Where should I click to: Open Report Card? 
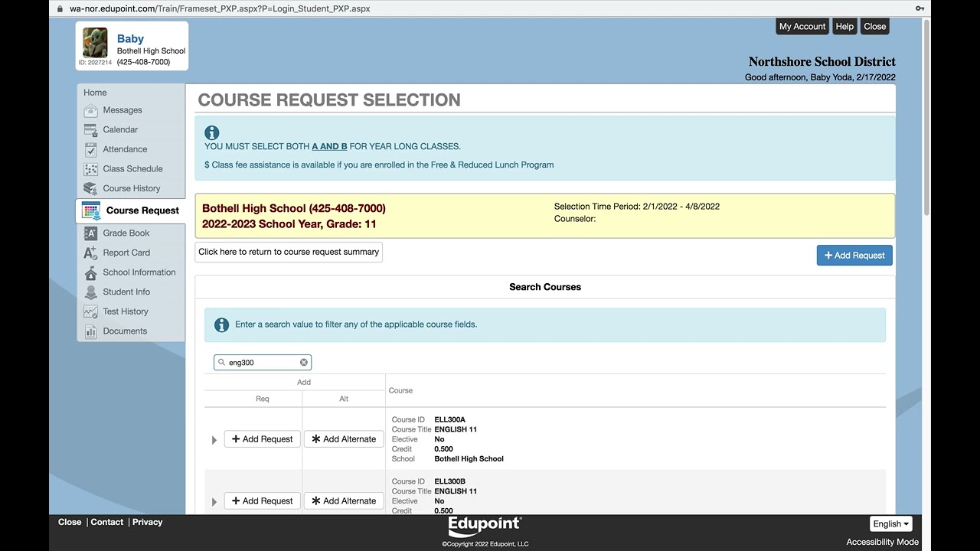pyautogui.click(x=126, y=253)
